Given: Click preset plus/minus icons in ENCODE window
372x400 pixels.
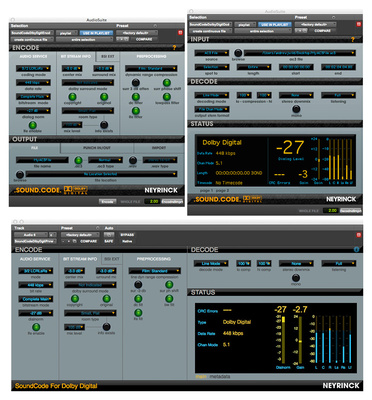Looking at the screenshot, I should [x=122, y=39].
